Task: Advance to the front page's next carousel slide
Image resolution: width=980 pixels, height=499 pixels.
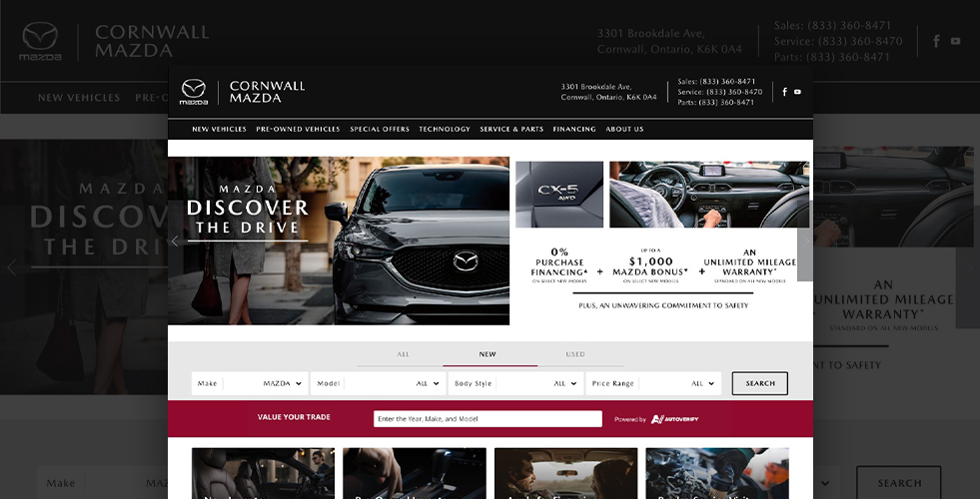Action: point(805,242)
